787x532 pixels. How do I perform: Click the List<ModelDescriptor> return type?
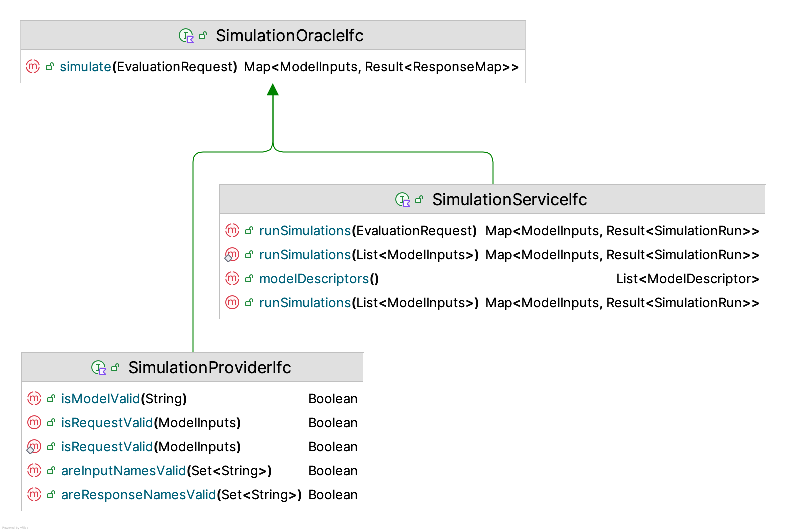[x=688, y=279]
